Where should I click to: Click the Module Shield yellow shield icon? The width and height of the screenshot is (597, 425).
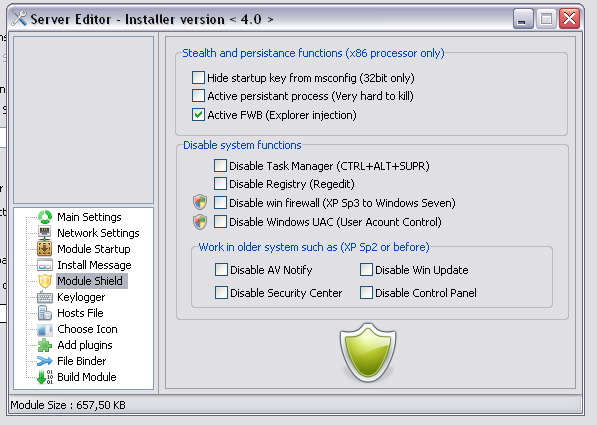[45, 281]
